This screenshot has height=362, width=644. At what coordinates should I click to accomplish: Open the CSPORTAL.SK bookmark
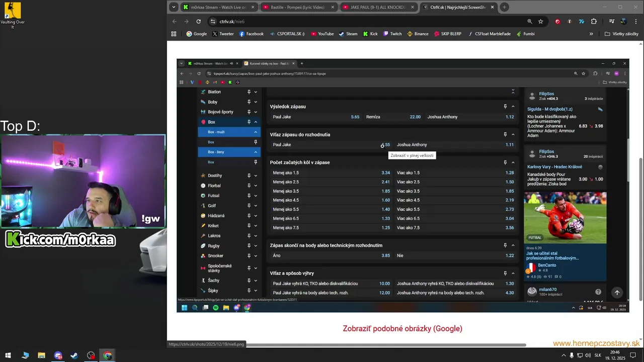pyautogui.click(x=286, y=34)
